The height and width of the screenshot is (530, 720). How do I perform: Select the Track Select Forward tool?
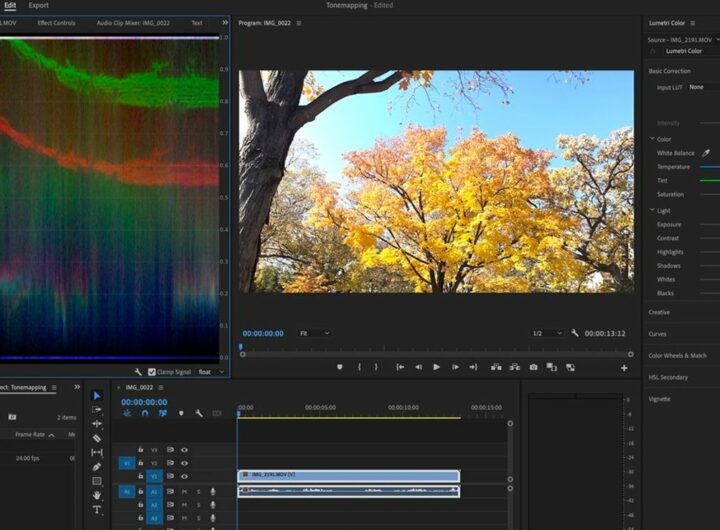point(97,409)
